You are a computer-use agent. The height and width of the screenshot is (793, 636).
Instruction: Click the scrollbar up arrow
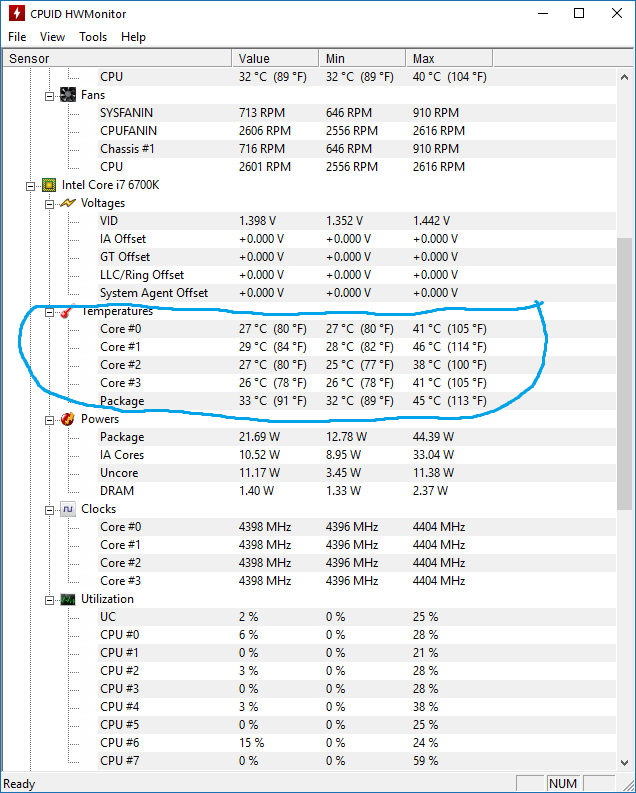[624, 77]
